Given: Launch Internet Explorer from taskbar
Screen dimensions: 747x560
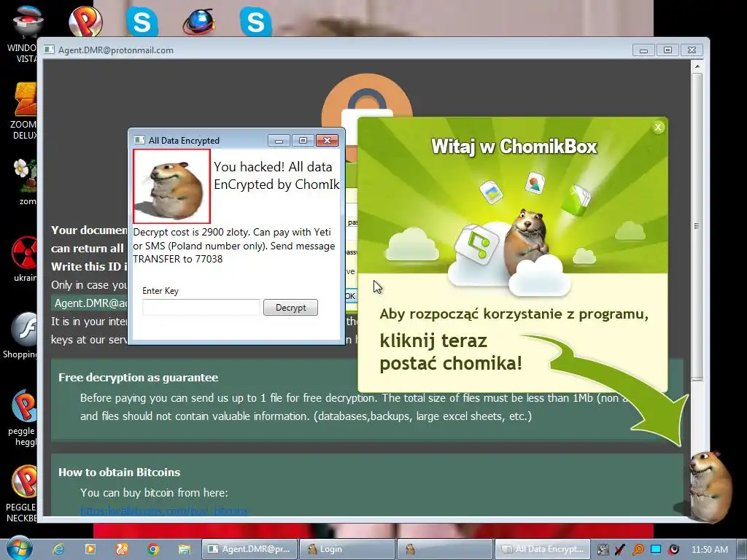Looking at the screenshot, I should pos(58,549).
